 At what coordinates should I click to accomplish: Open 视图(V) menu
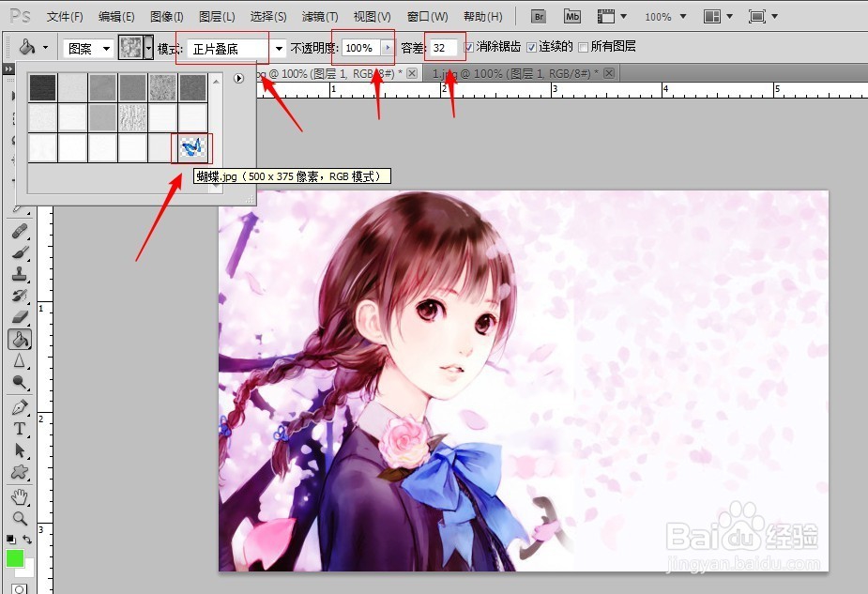coord(372,17)
